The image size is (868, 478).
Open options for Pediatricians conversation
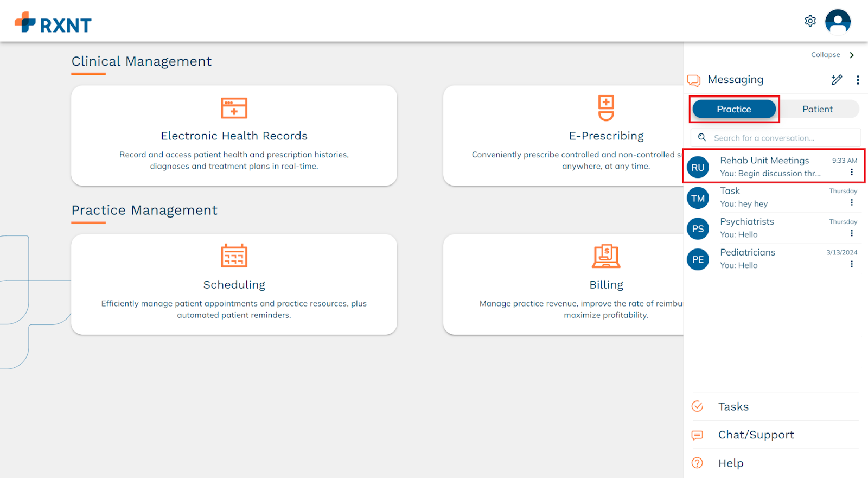click(852, 264)
